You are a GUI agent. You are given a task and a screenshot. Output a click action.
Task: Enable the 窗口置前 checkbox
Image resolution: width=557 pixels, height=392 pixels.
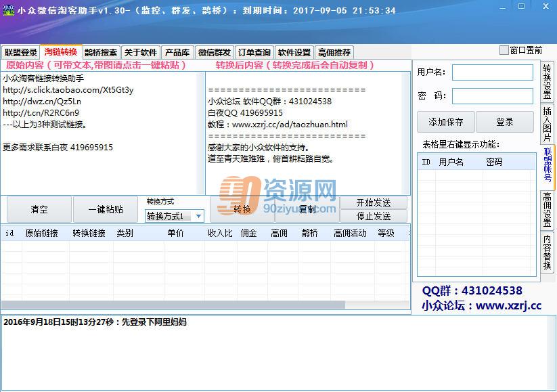click(504, 51)
